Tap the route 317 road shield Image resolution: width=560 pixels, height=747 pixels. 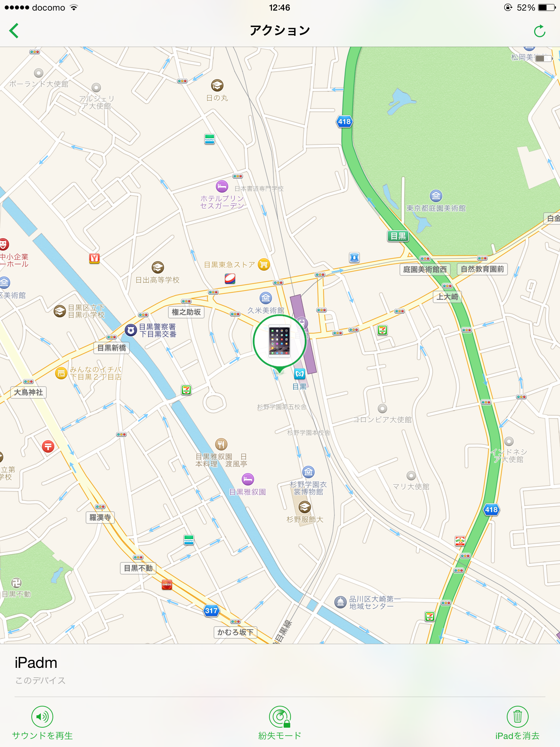pyautogui.click(x=211, y=611)
